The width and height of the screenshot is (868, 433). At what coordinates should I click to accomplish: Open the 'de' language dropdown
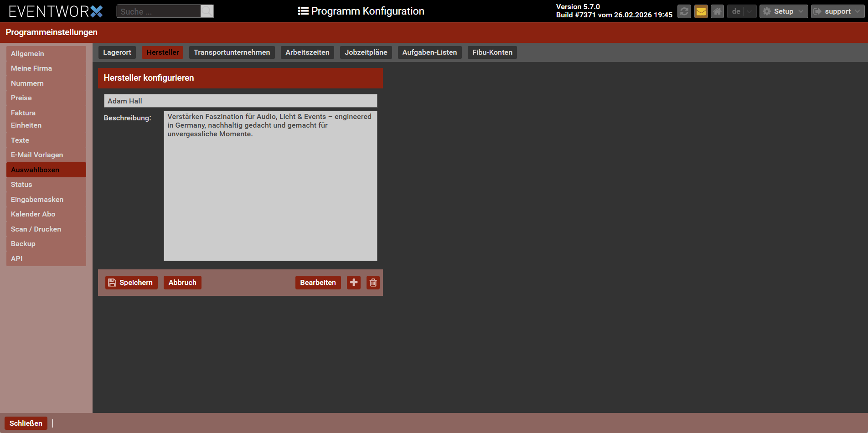(x=742, y=11)
